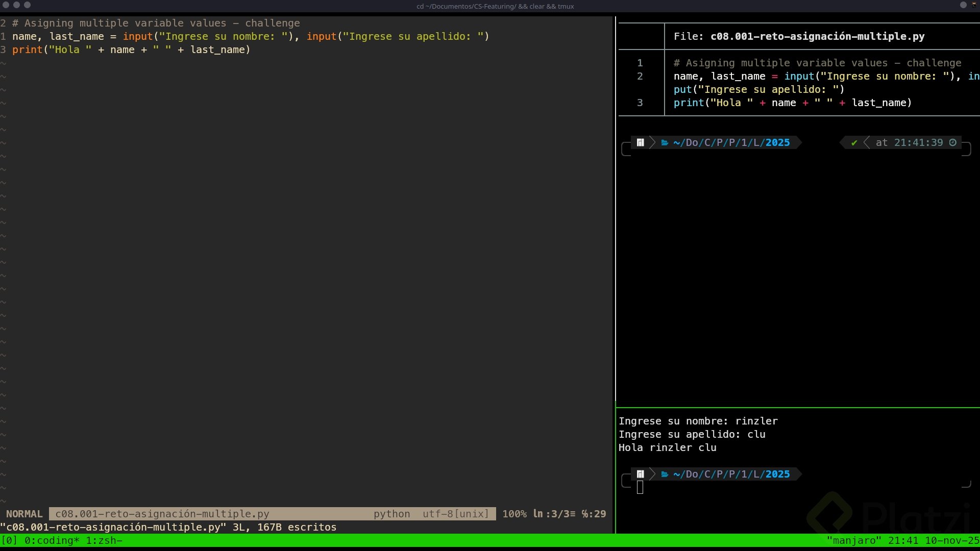Switch to the 1:zsh tmux window
The image size is (980, 551).
pos(104,541)
